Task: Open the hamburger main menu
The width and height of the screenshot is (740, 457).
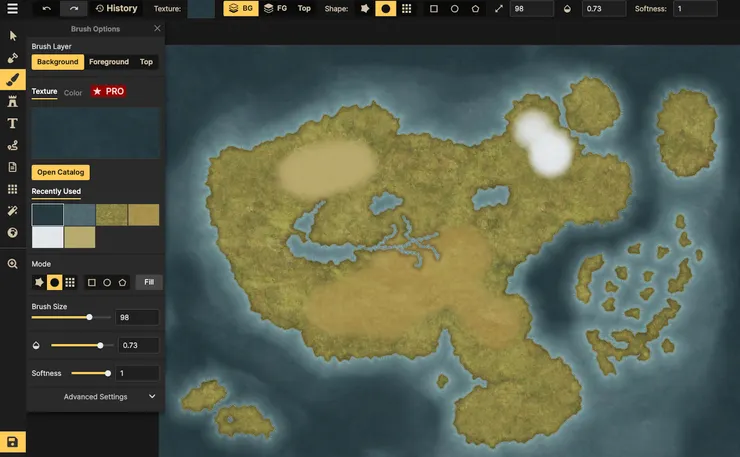Action: tap(12, 8)
